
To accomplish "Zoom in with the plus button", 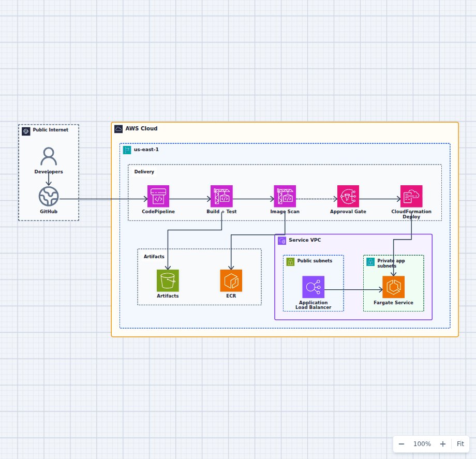I will coord(443,444).
